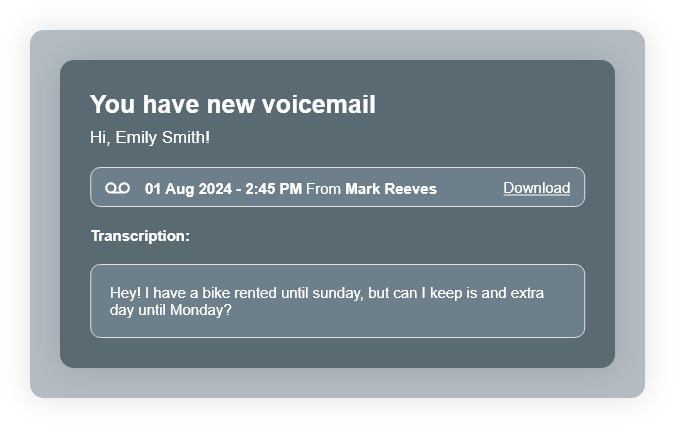Image resolution: width=675 pixels, height=428 pixels.
Task: Click the word "From" in voicemail row
Action: (323, 189)
